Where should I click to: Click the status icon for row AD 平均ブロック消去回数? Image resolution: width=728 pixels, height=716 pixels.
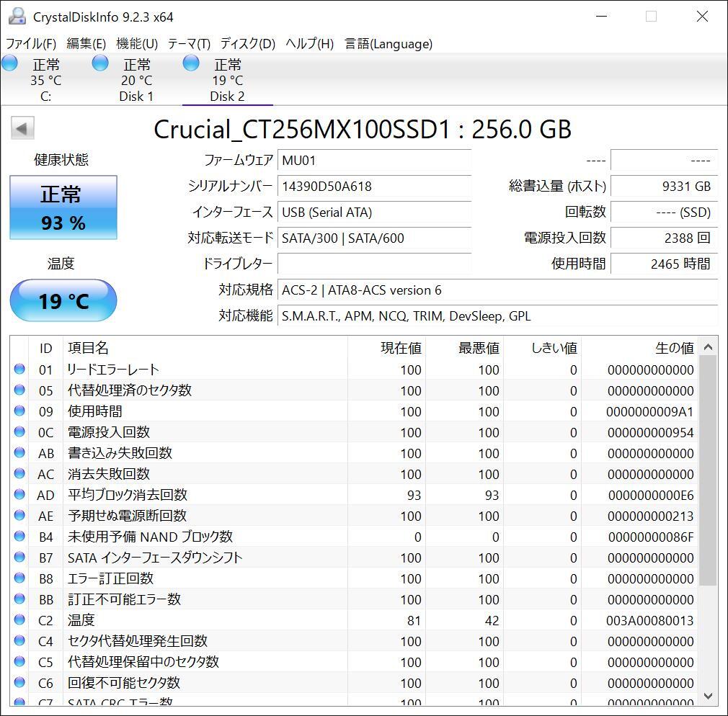pos(19,495)
